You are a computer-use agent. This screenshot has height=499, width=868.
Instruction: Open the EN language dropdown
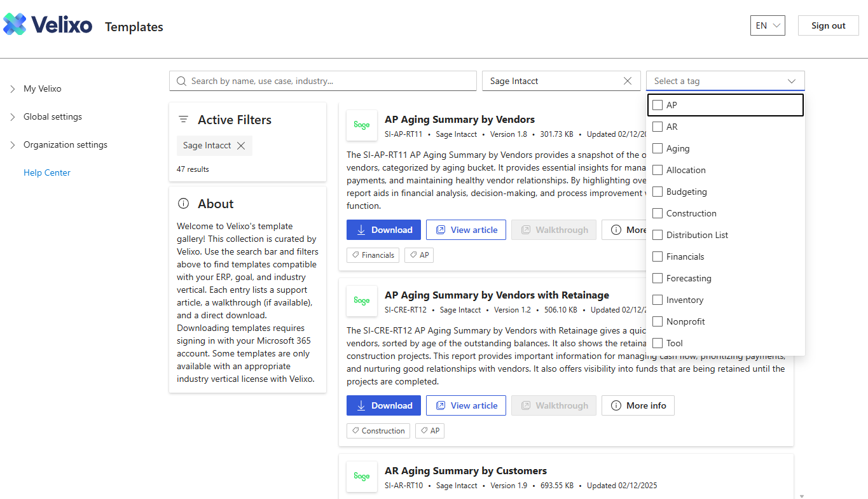[768, 25]
